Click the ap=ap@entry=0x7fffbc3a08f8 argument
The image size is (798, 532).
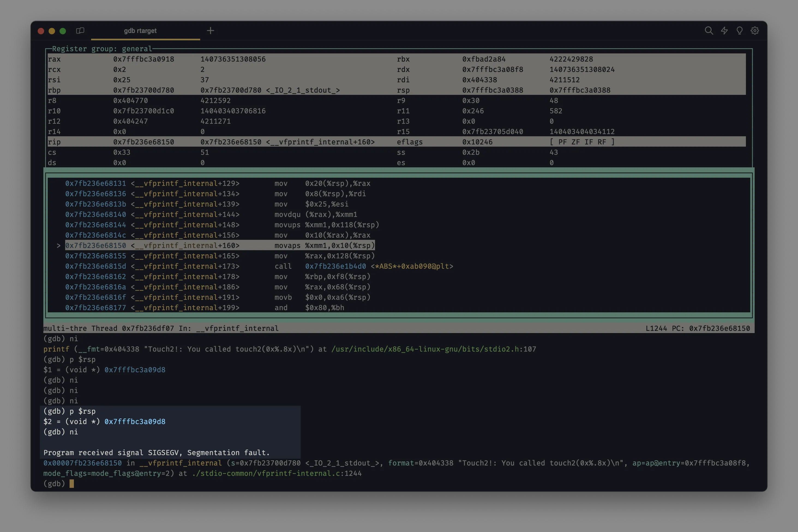pyautogui.click(x=689, y=463)
